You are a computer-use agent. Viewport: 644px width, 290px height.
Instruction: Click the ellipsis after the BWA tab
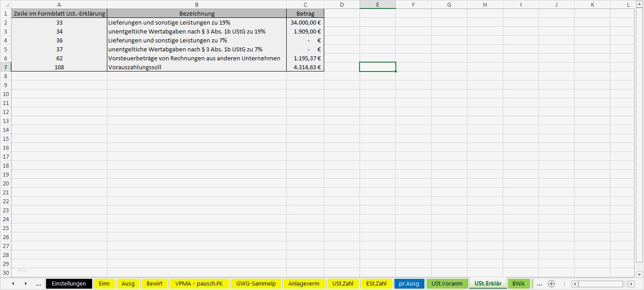click(x=539, y=283)
